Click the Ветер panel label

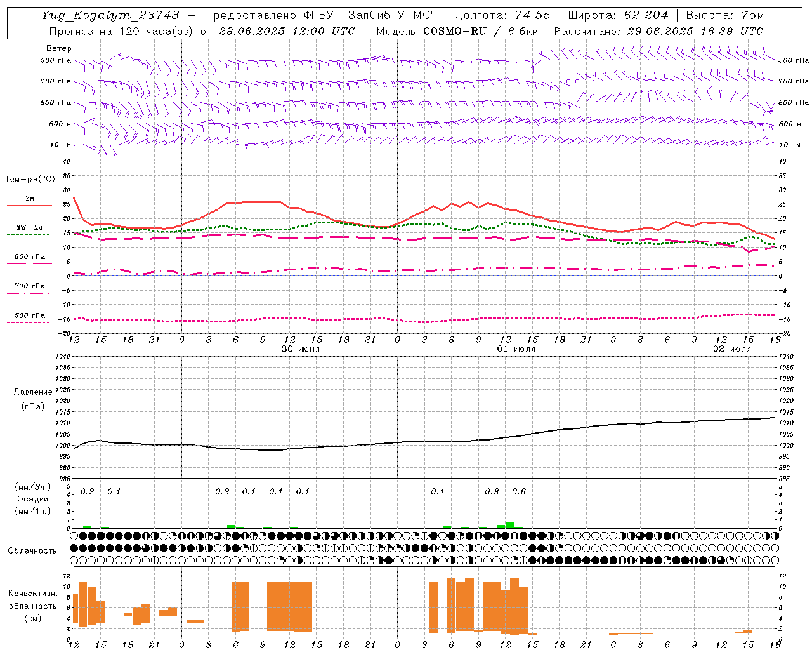pyautogui.click(x=59, y=48)
